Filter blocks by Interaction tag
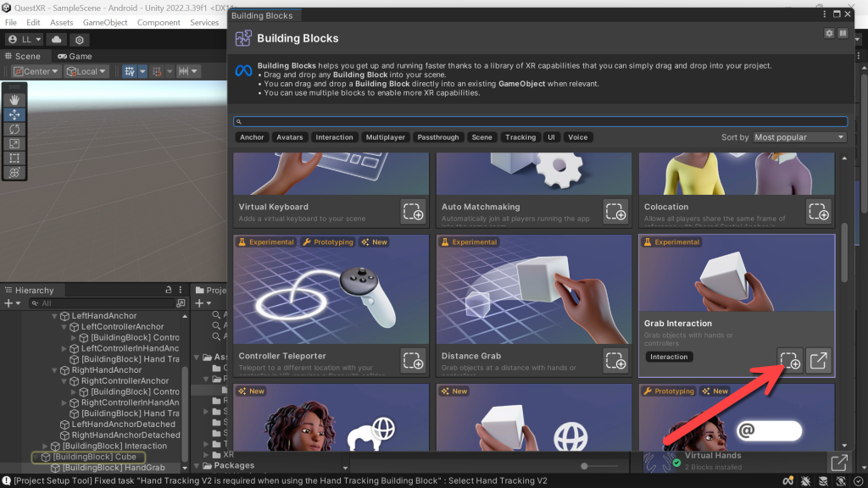 (334, 137)
